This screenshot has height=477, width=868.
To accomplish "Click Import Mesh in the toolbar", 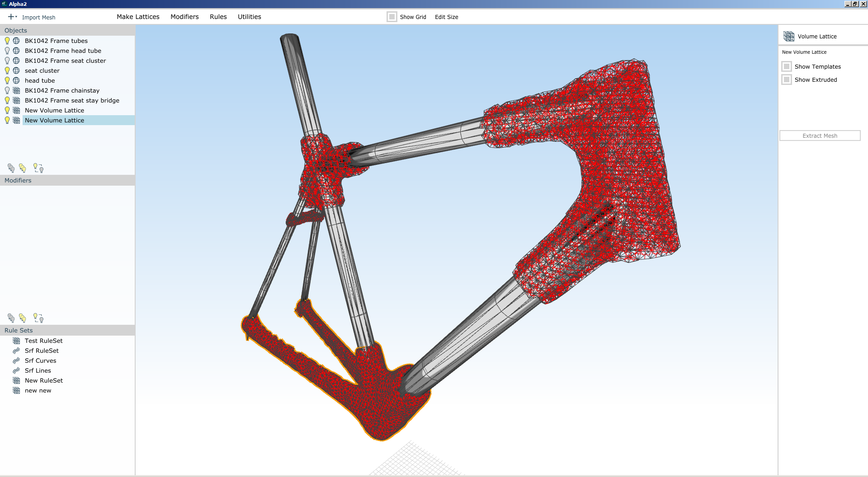I will coord(38,17).
